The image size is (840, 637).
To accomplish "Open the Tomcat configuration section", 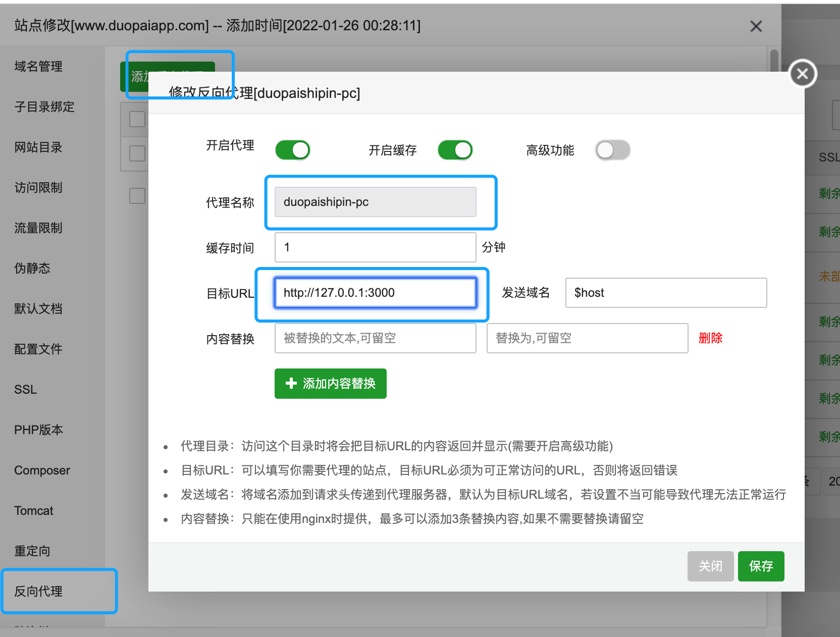I will [x=33, y=510].
